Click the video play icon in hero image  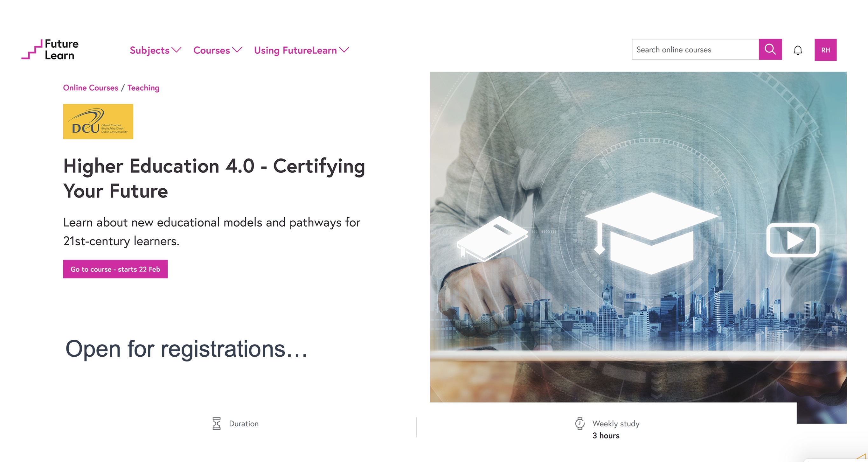[793, 240]
